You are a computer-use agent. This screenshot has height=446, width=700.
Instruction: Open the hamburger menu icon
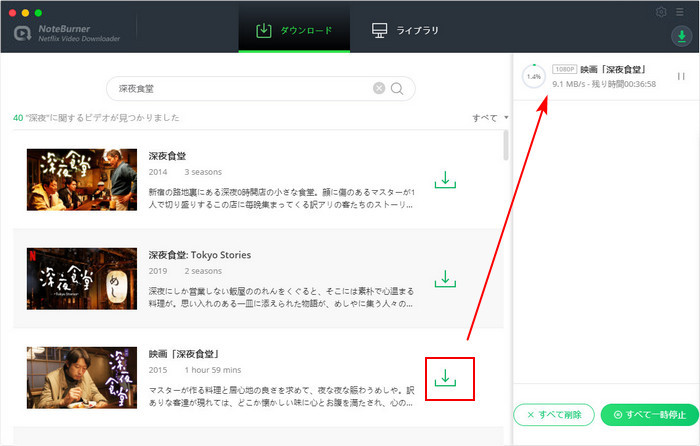679,12
